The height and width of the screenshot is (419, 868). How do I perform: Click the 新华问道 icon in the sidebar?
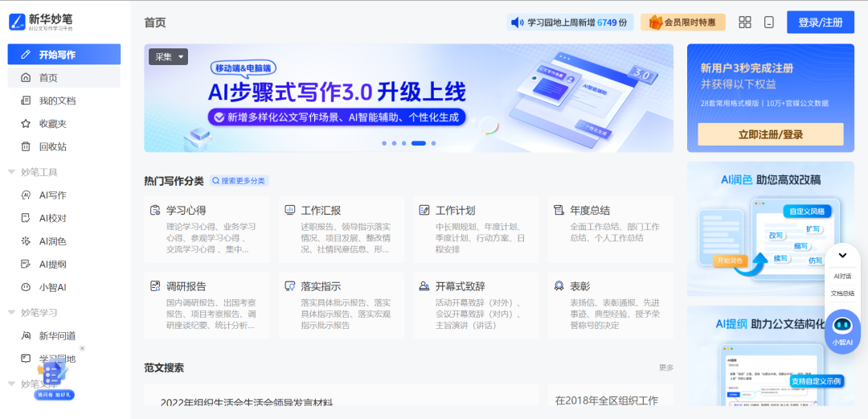(x=26, y=335)
